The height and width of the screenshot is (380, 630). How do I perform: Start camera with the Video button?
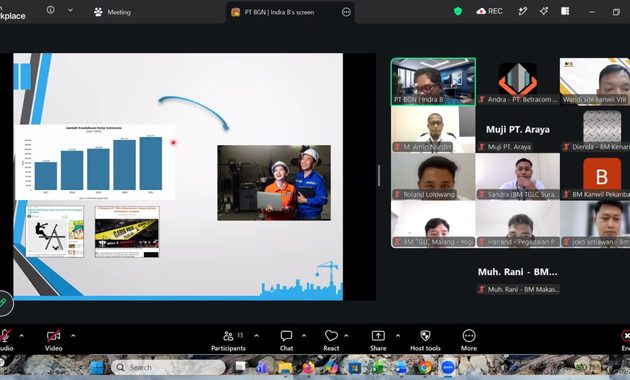point(53,340)
